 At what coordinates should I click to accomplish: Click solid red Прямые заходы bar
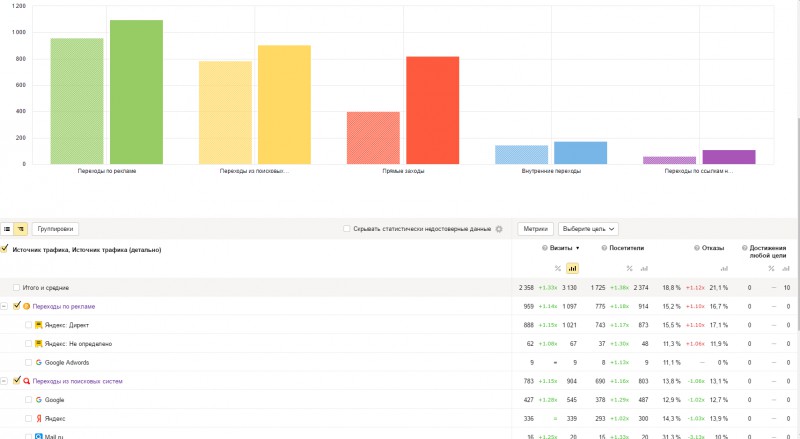tap(433, 110)
